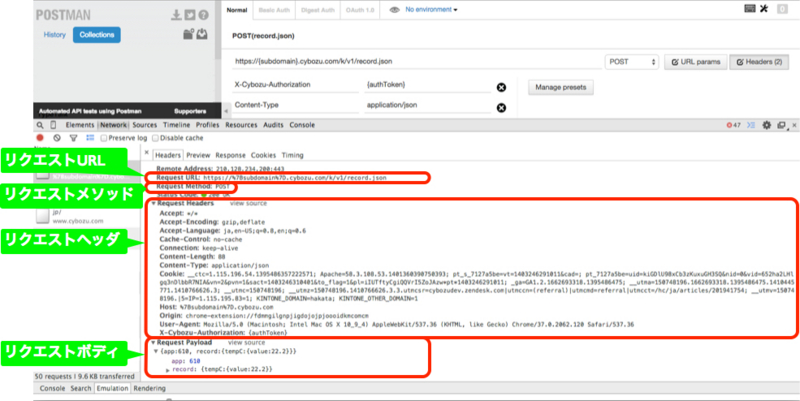Select the www.cybozu.com request row
Image resolution: width=800 pixels, height=401 pixels.
pyautogui.click(x=87, y=217)
